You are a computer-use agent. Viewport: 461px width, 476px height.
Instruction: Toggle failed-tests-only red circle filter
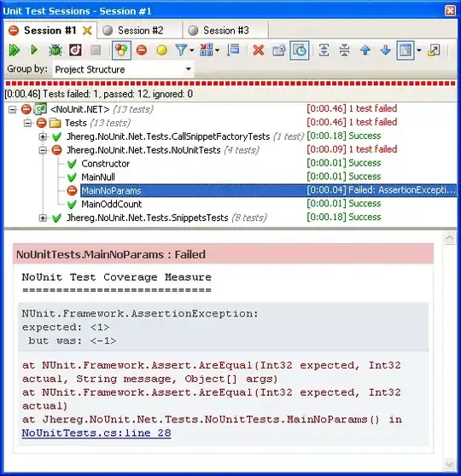[142, 50]
